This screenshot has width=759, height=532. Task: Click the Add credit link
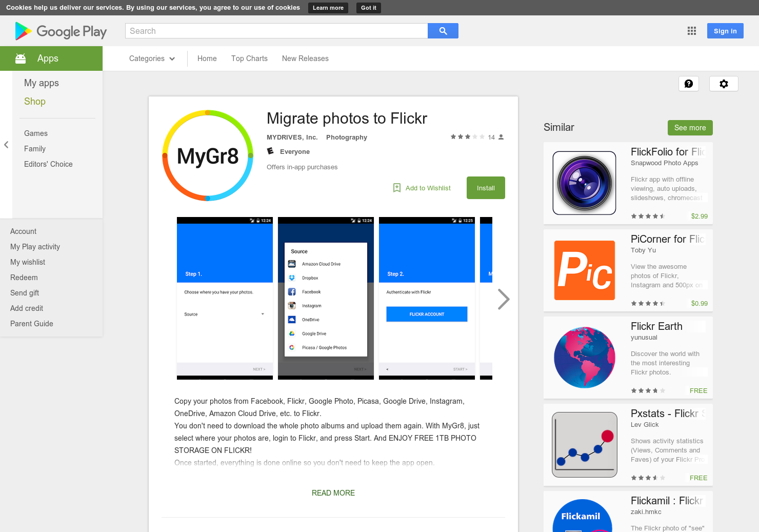27,308
